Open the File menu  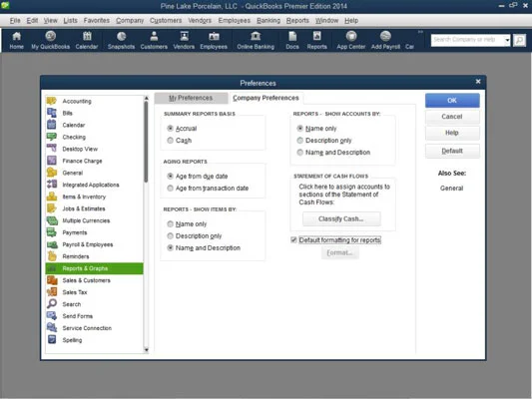(15, 20)
